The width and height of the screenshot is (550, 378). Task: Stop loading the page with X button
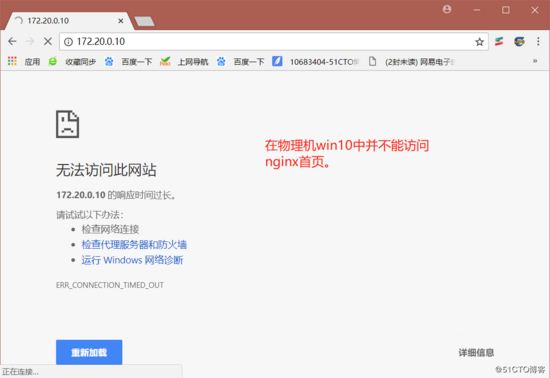point(48,41)
